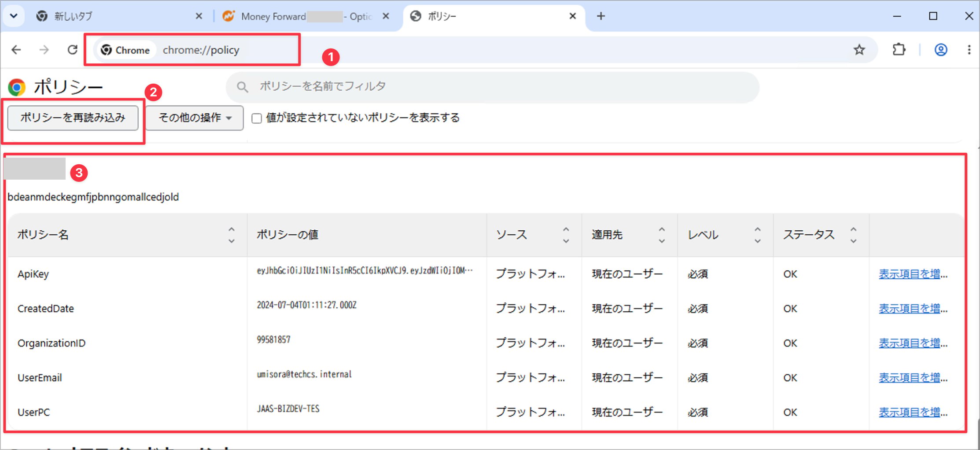
Task: Click the ApiKey policy name
Action: 33,274
